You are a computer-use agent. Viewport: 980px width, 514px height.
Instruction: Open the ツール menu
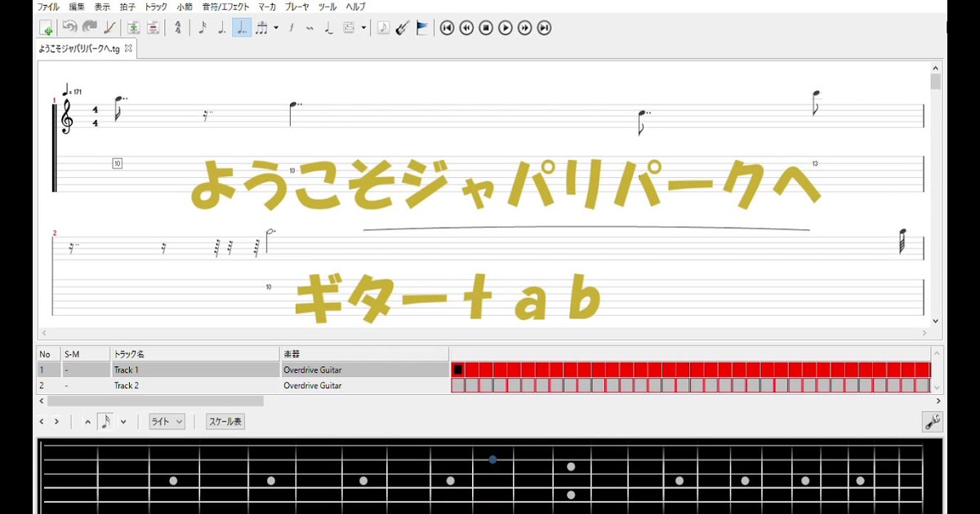point(327,7)
